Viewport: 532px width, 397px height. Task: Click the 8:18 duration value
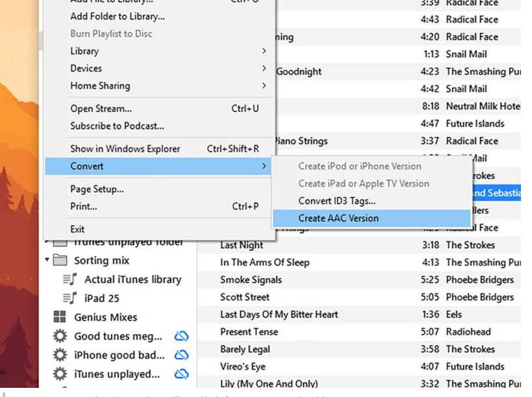pyautogui.click(x=430, y=106)
